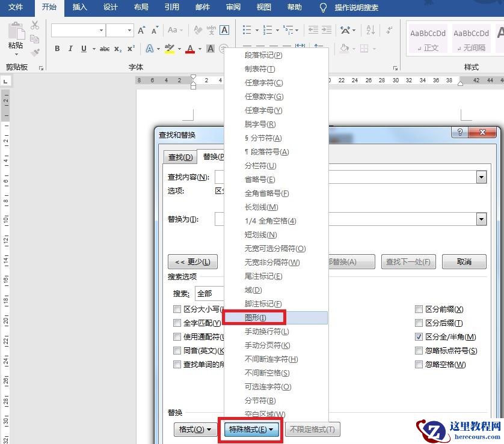Click the Paste icon in clipboard group
The image size is (504, 444).
16,31
